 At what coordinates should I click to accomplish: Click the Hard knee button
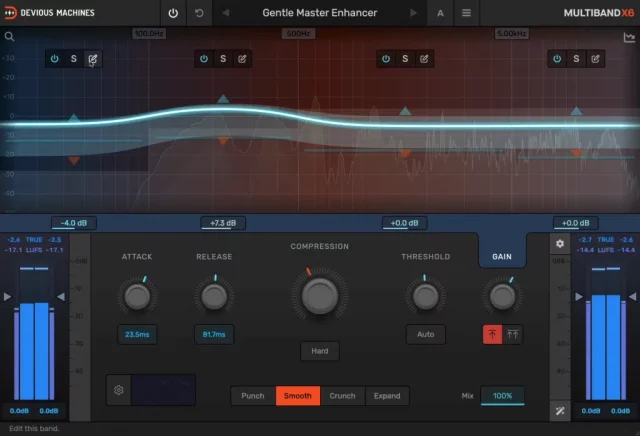point(319,351)
